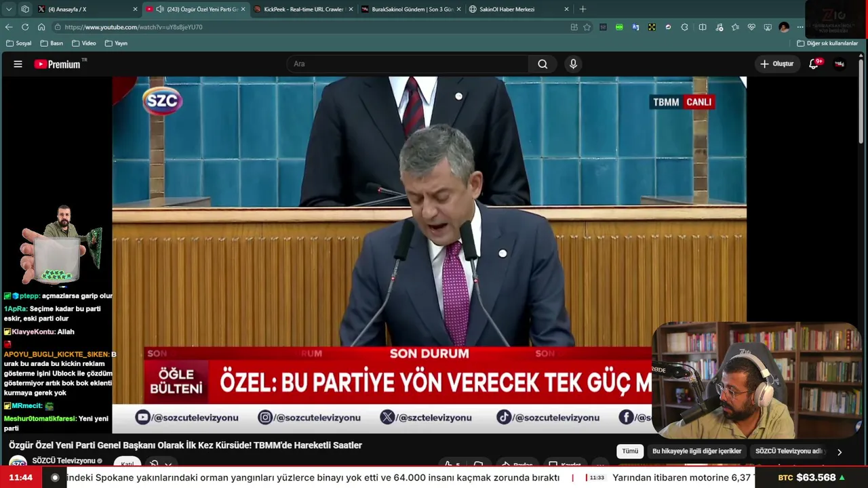Open the Video bookmarks folder
Screen dimensions: 868x488
pyautogui.click(x=84, y=43)
